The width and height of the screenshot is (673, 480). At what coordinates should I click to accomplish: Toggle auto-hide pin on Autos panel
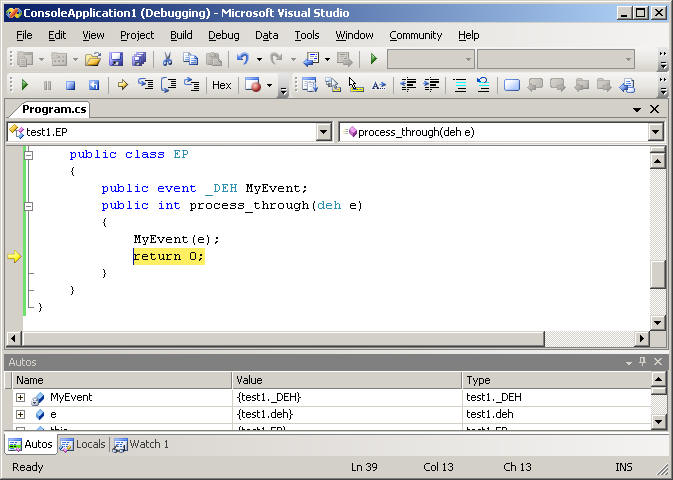(x=643, y=362)
